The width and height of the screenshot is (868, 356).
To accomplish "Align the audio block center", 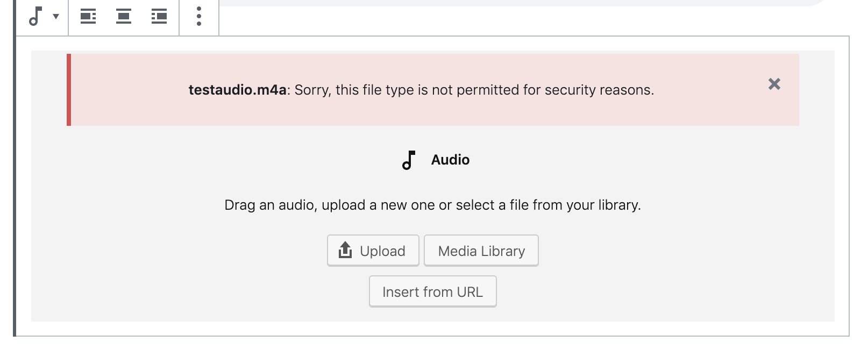I will click(124, 17).
